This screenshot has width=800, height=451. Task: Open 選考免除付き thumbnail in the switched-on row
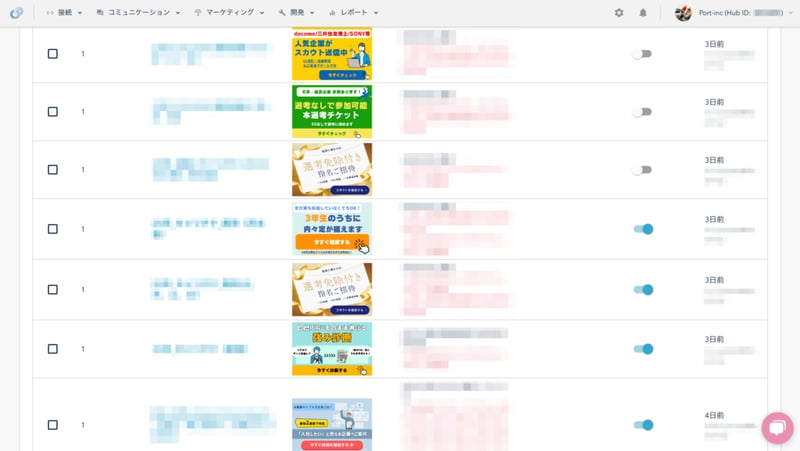pyautogui.click(x=332, y=289)
